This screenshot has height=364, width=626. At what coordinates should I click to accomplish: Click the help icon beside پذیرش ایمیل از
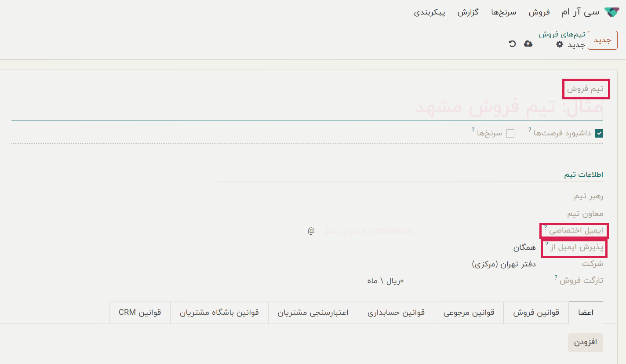click(x=546, y=244)
